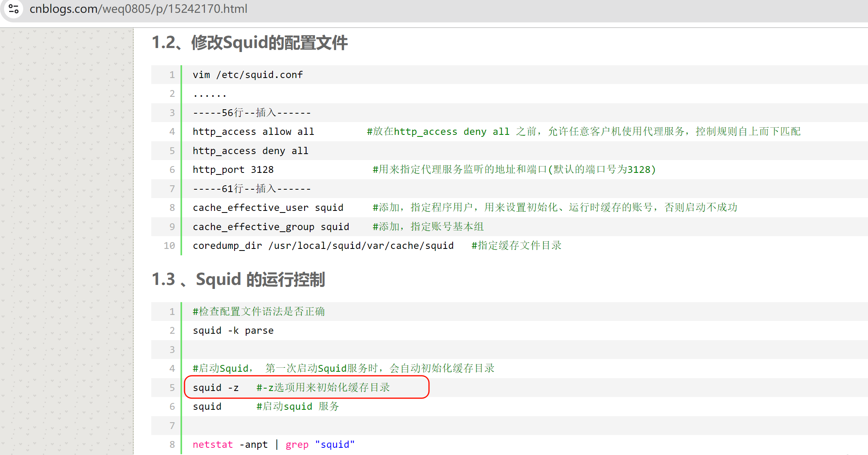Click the heading 1.2 修改Squid的配置文件
Viewport: 868px width, 455px height.
tap(250, 42)
